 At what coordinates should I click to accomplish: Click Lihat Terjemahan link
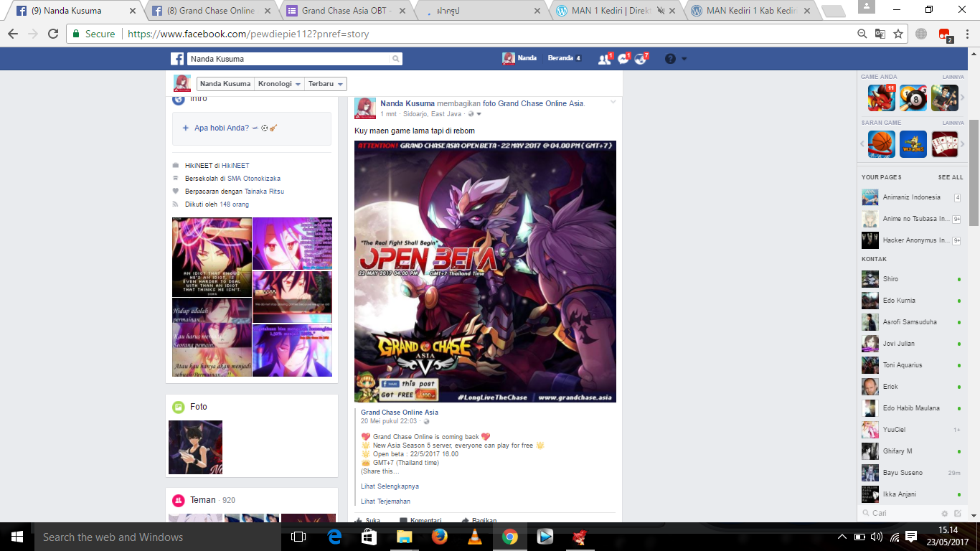coord(385,501)
